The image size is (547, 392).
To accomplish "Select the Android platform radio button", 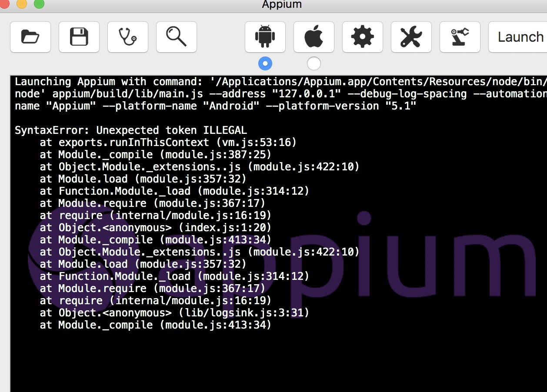I will 265,63.
